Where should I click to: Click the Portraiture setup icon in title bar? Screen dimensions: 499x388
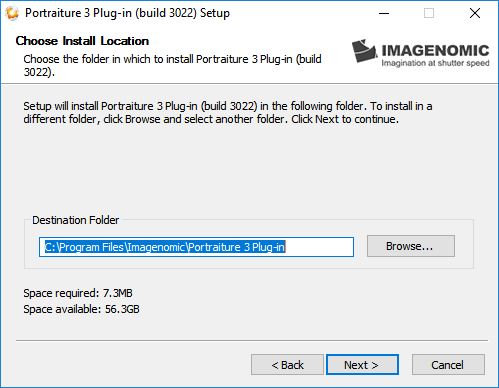point(12,13)
